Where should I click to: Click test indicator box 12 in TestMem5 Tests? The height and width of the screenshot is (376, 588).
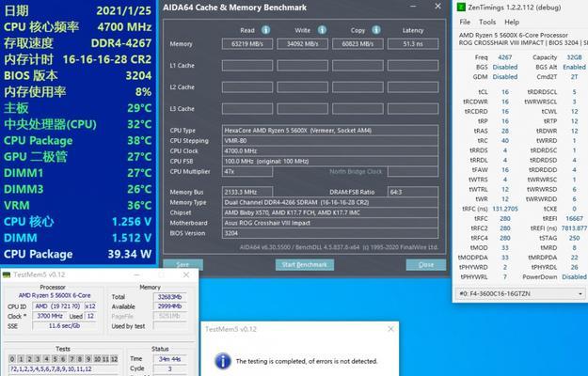114,359
